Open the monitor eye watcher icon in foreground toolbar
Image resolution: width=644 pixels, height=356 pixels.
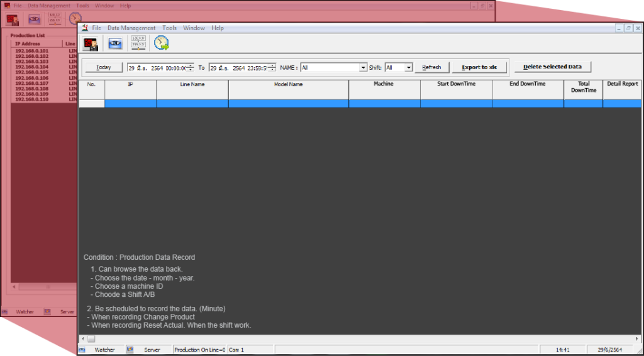(x=115, y=43)
